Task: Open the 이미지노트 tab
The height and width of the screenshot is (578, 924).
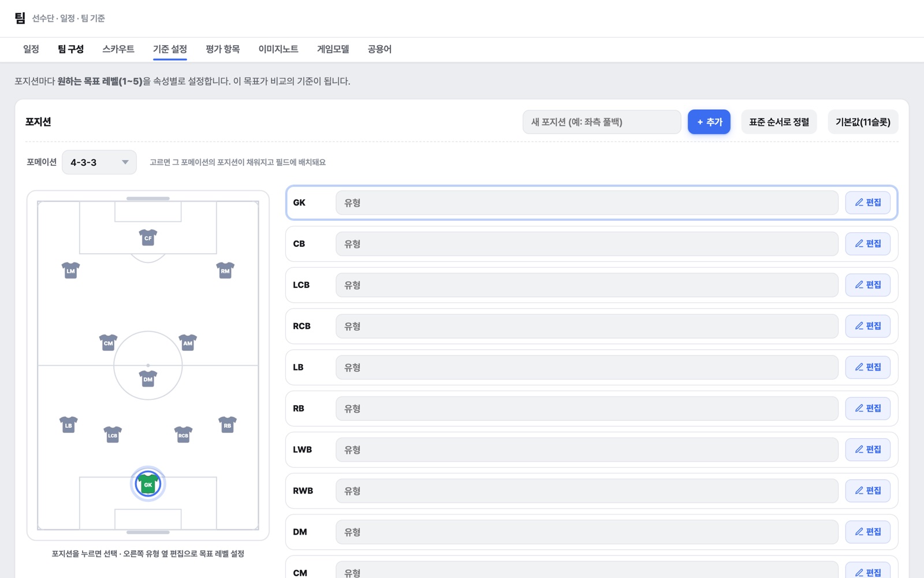Action: pos(278,49)
